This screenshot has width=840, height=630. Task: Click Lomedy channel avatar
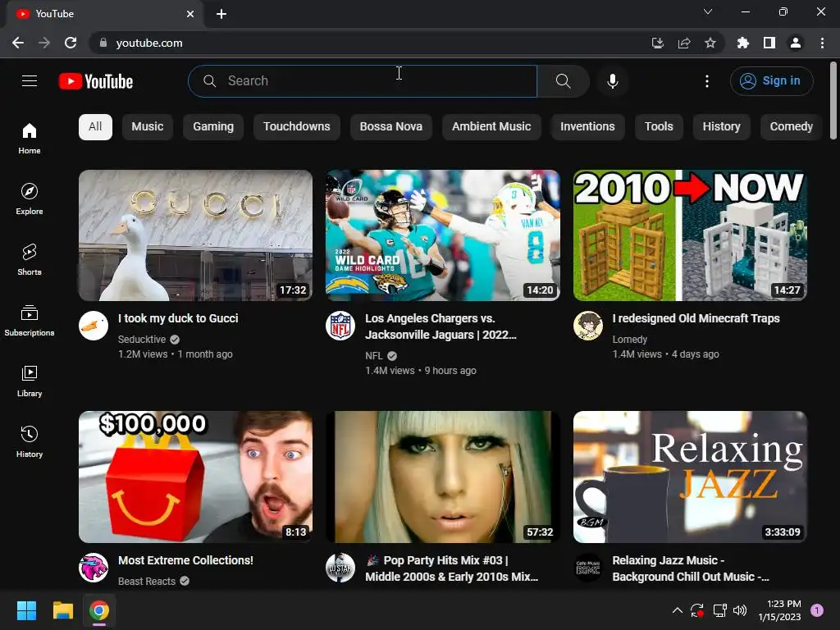click(x=587, y=325)
